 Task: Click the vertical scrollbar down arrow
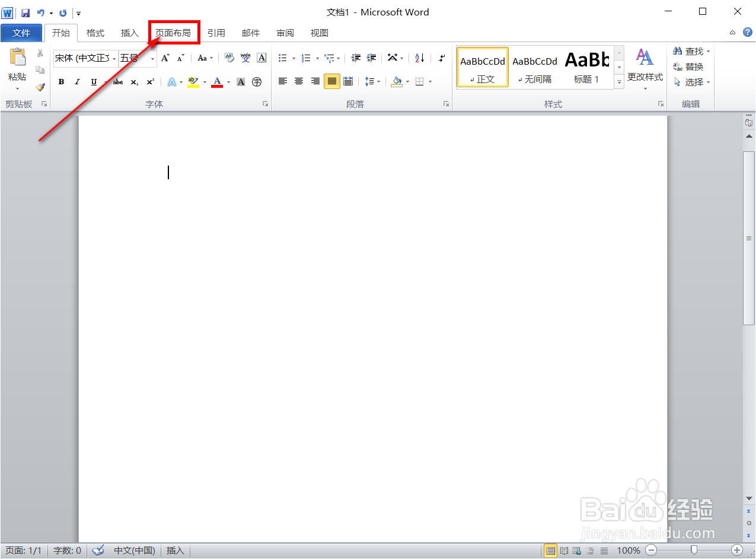point(749,499)
